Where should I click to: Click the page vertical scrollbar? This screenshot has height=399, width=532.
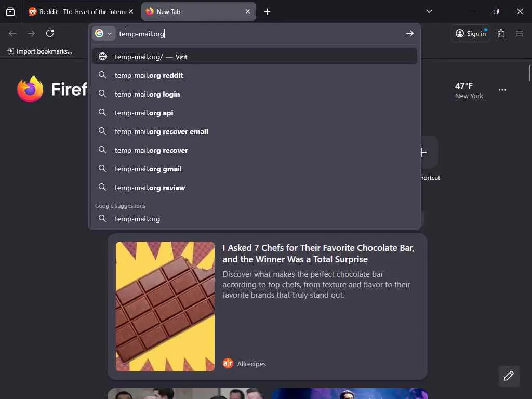coord(529,73)
